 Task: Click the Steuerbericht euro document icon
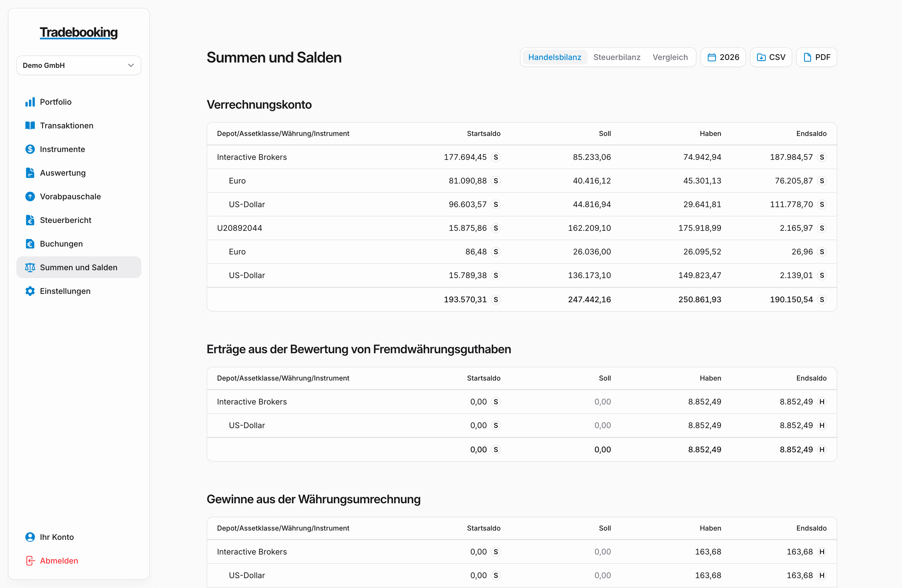point(30,220)
